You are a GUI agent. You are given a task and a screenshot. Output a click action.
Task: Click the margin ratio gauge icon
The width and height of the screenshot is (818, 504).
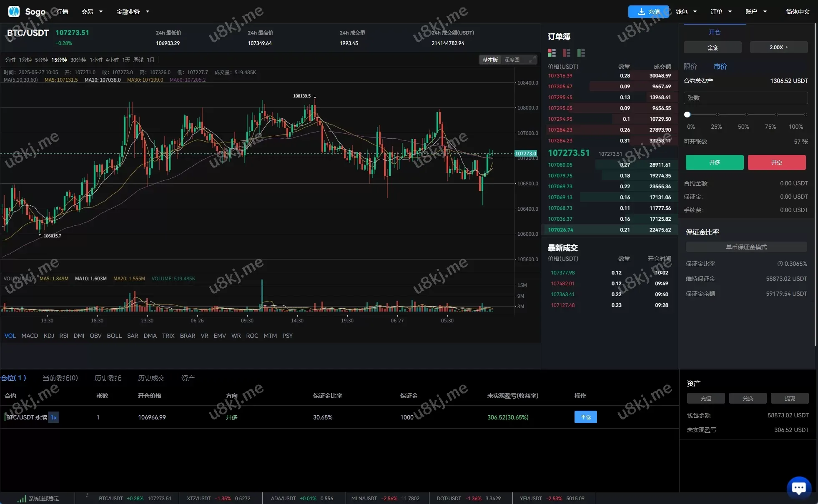click(780, 264)
